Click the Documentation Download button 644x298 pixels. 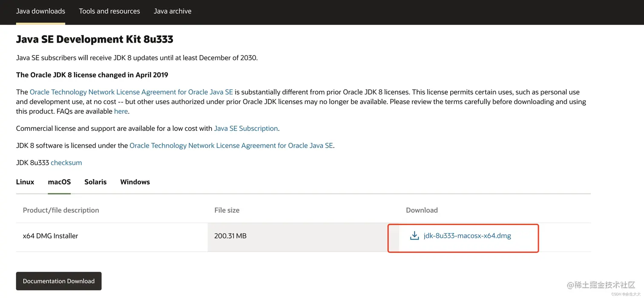coord(59,281)
